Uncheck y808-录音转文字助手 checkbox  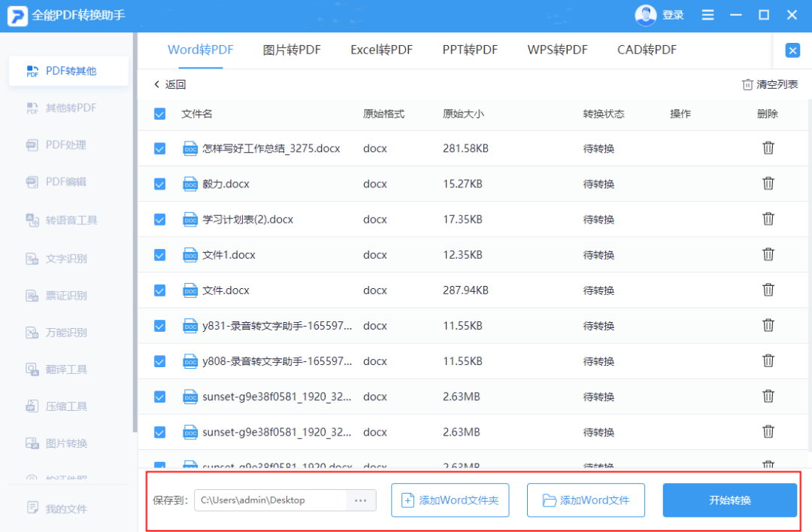(x=160, y=361)
